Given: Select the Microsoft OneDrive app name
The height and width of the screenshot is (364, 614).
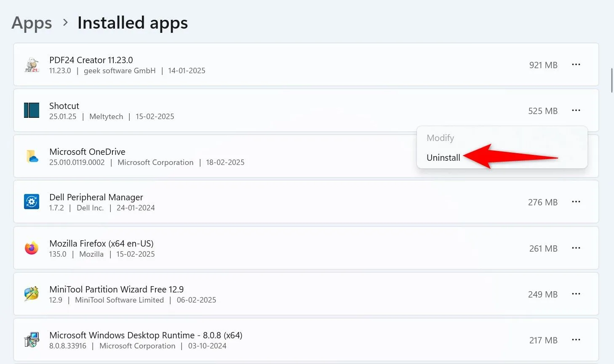Looking at the screenshot, I should [x=87, y=152].
